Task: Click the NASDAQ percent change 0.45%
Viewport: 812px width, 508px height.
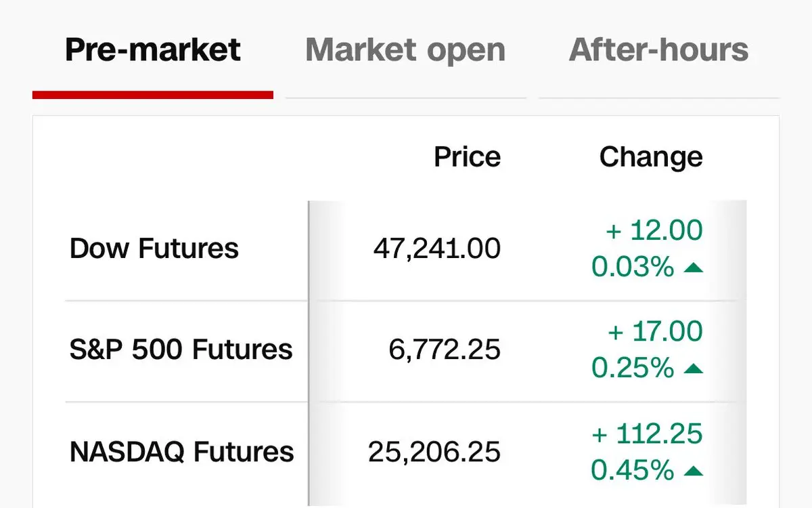Action: tap(633, 471)
